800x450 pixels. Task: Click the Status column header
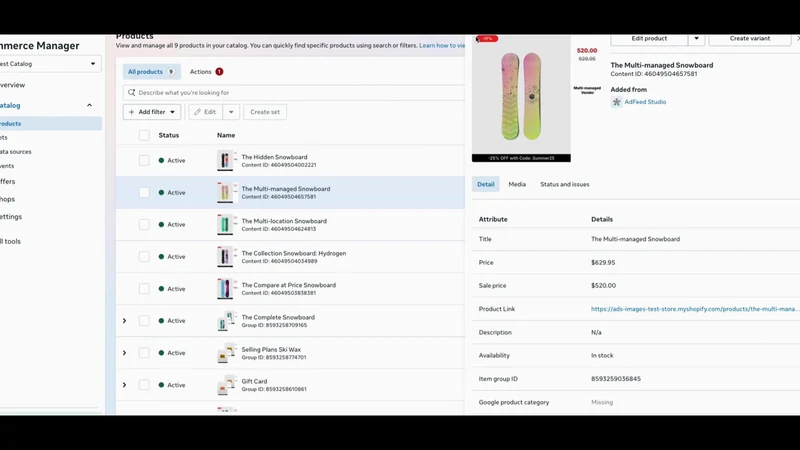pos(168,135)
